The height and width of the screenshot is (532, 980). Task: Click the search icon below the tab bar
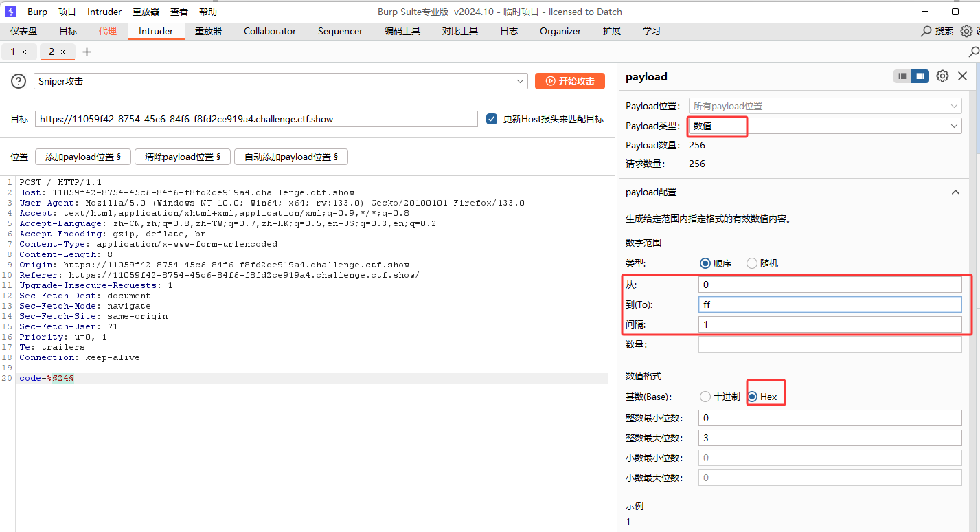pos(974,52)
